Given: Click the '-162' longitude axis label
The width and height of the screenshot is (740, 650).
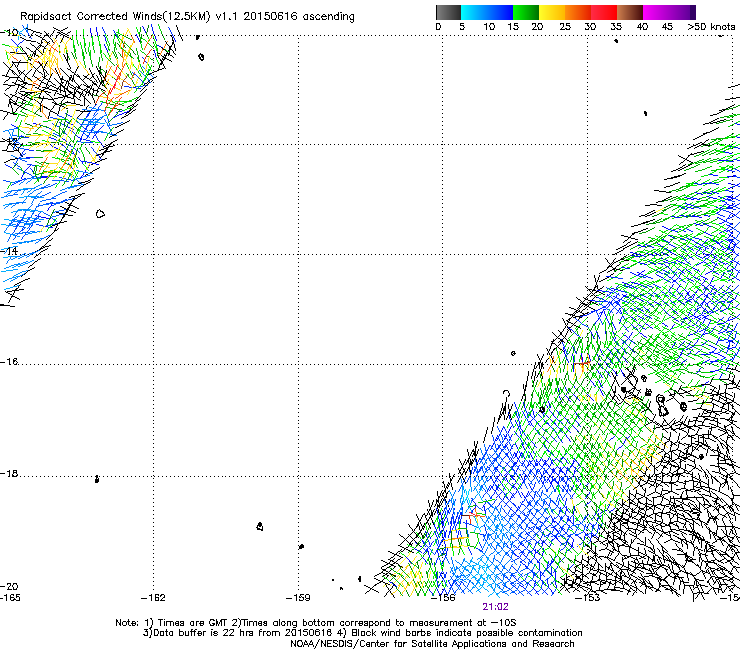Looking at the screenshot, I should point(153,598).
